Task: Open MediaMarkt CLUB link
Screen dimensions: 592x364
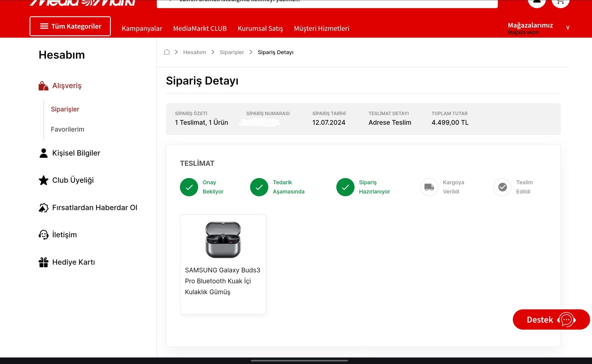Action: [200, 28]
